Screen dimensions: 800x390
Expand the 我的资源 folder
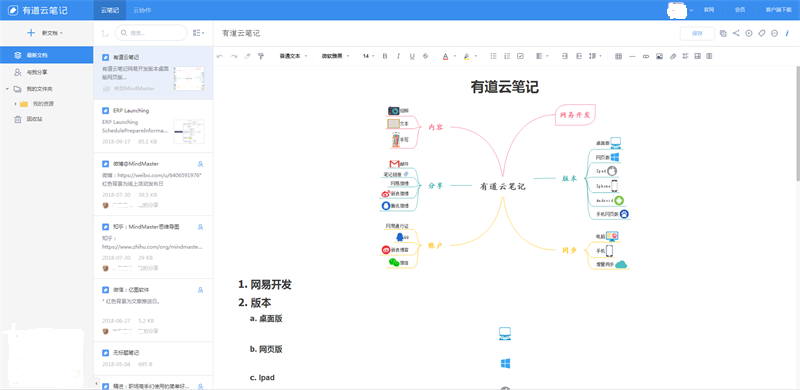pyautogui.click(x=15, y=104)
